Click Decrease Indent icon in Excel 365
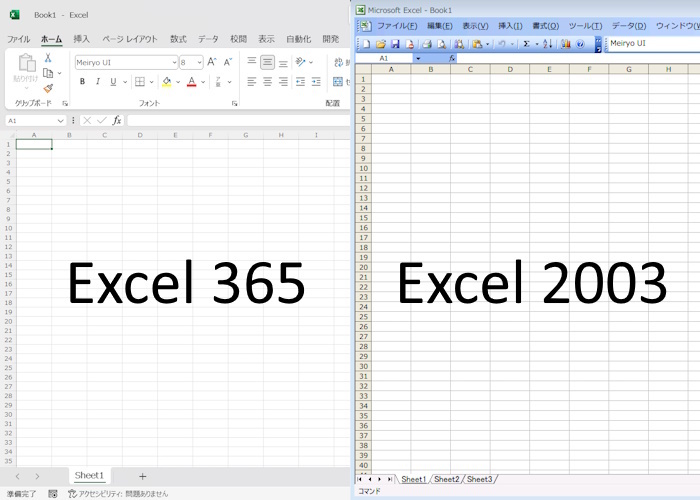This screenshot has width=700, height=500. click(x=300, y=82)
